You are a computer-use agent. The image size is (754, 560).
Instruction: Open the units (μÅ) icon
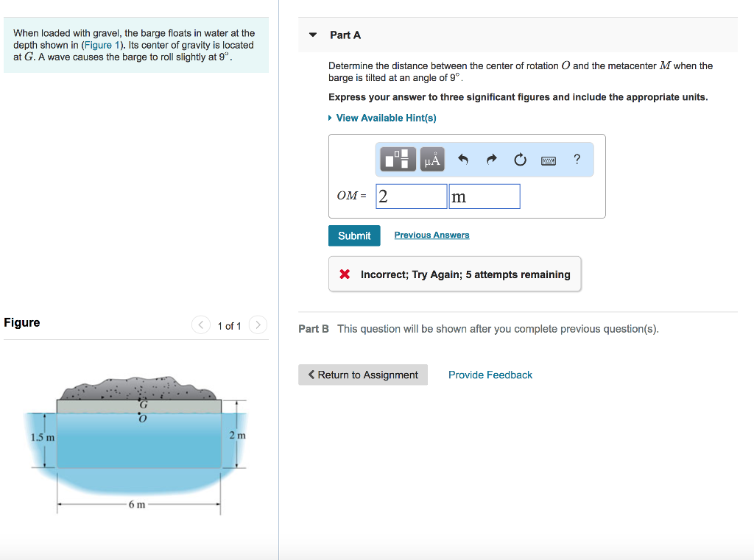tap(431, 159)
